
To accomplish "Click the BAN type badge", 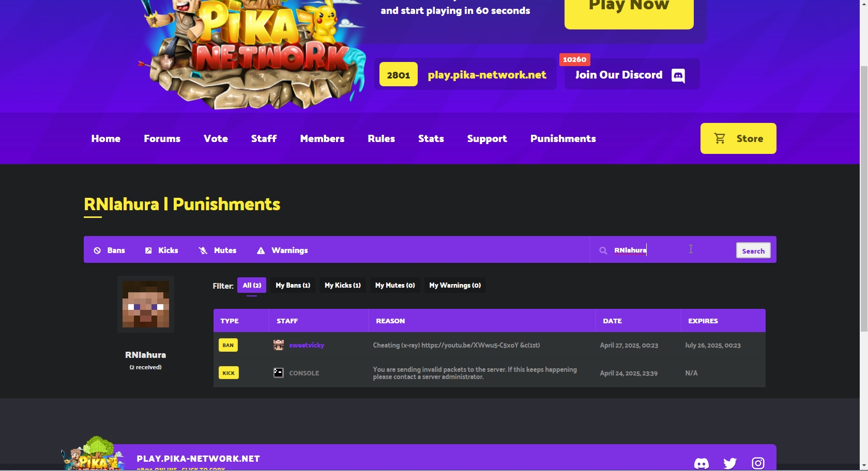I will pos(228,345).
